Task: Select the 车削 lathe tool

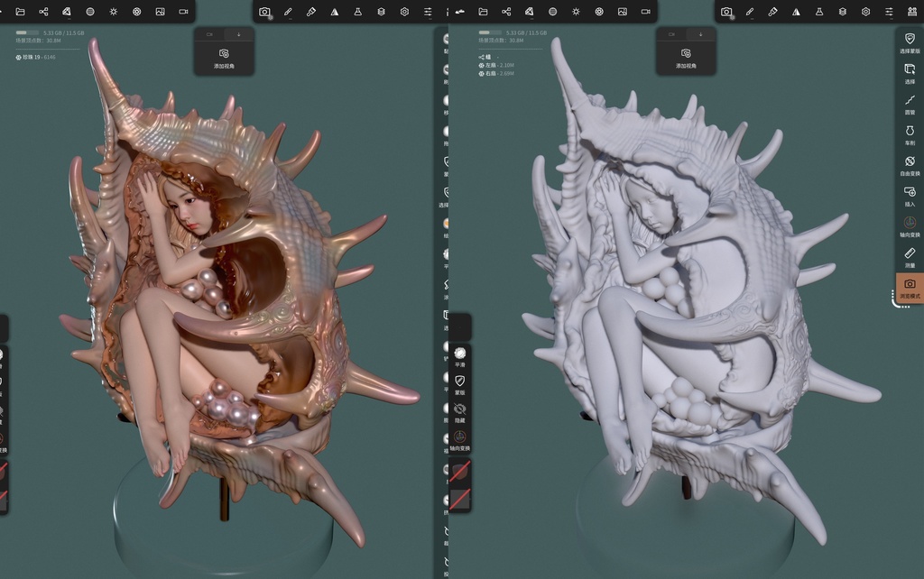Action: point(910,133)
